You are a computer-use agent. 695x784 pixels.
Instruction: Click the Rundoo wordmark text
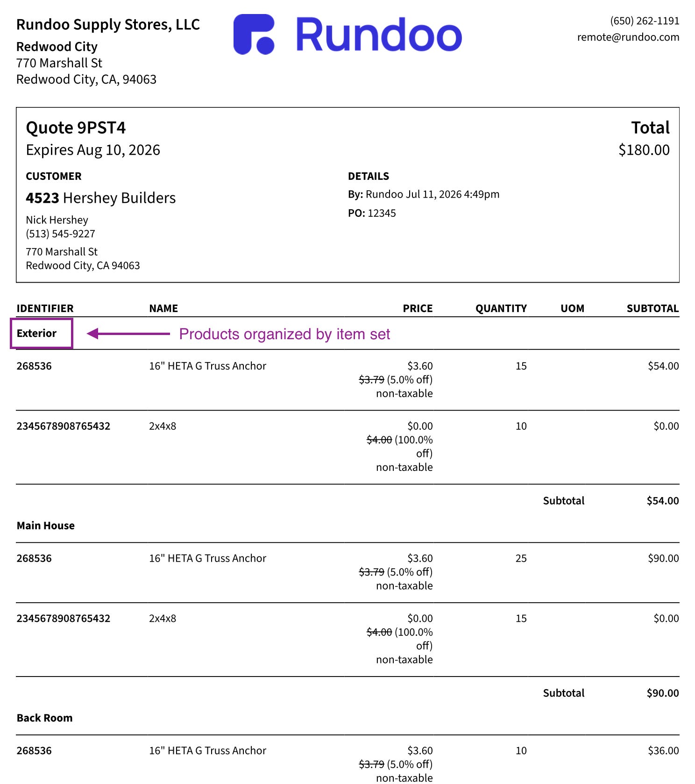(379, 35)
